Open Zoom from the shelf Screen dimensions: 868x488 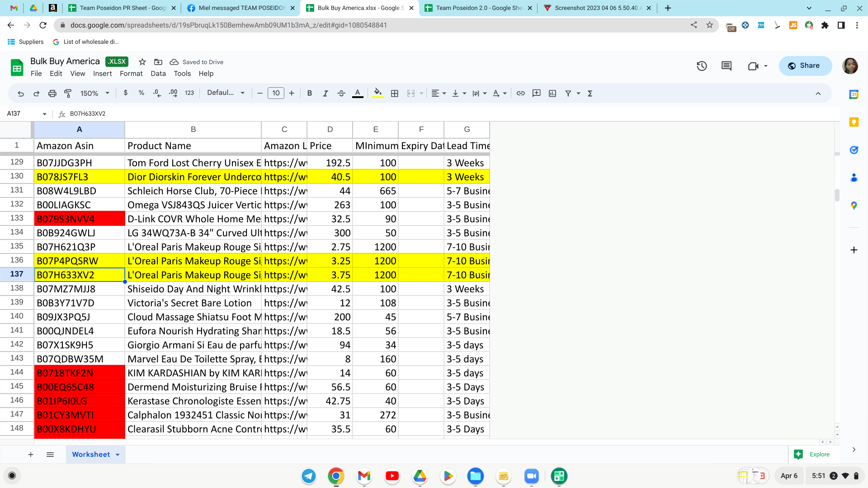[x=532, y=476]
